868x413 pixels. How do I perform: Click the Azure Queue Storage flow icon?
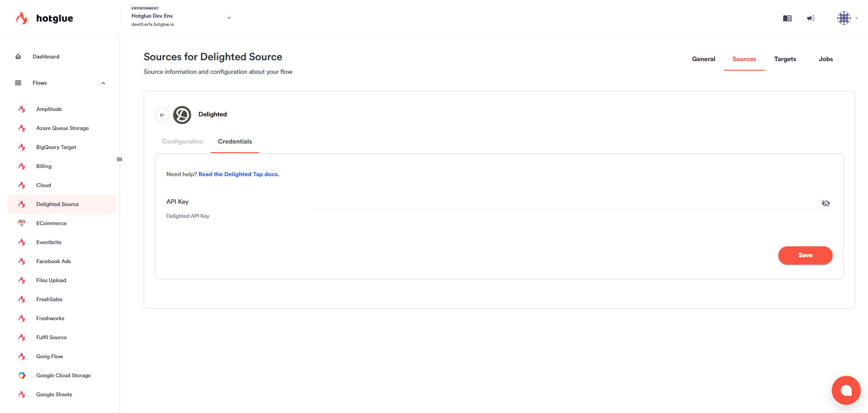coord(22,128)
